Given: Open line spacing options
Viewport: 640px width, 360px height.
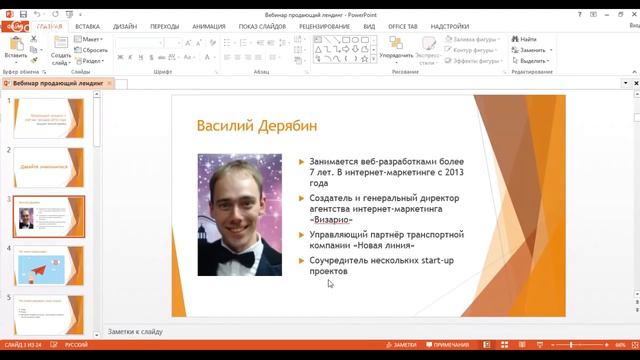Looking at the screenshot, I should 283,43.
